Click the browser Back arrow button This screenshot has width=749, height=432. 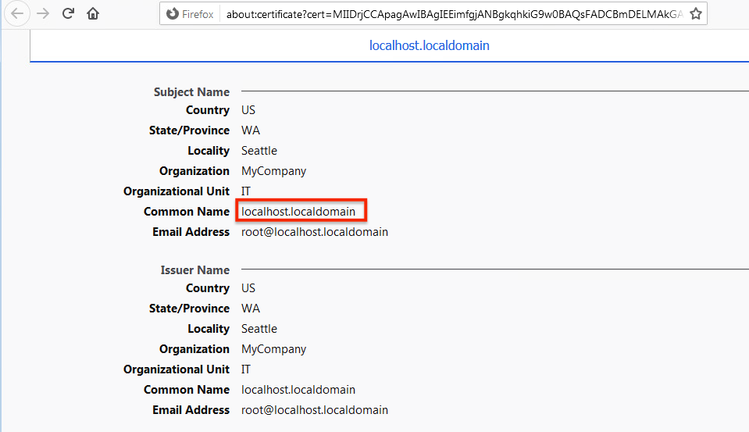tap(17, 14)
